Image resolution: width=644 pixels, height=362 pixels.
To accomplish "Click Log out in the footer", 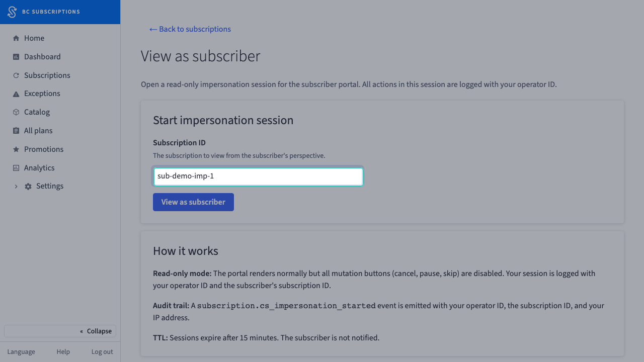I will [x=102, y=352].
